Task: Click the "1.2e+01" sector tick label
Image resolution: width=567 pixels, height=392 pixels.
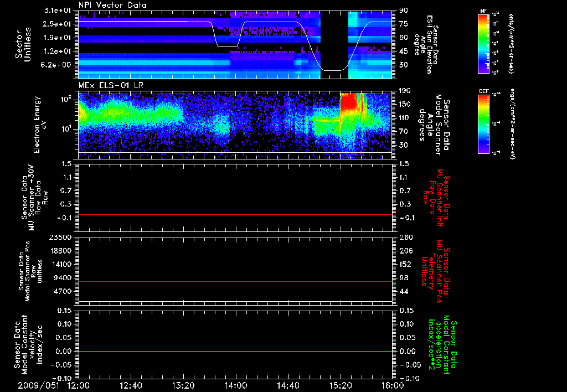Action: tap(58, 51)
